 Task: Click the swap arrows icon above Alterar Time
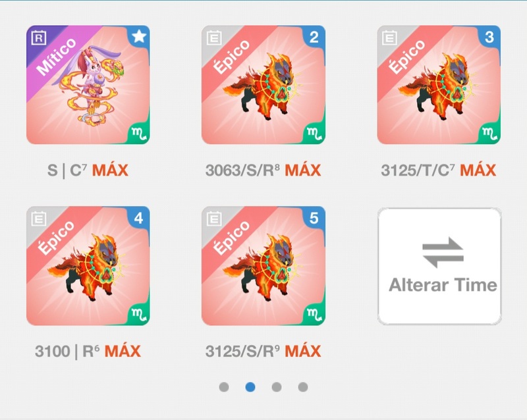[443, 253]
